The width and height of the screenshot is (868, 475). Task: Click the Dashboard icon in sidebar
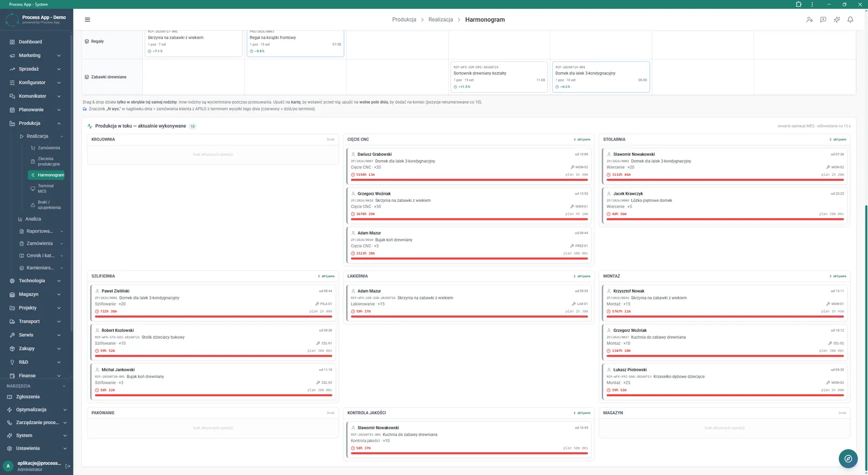12,42
